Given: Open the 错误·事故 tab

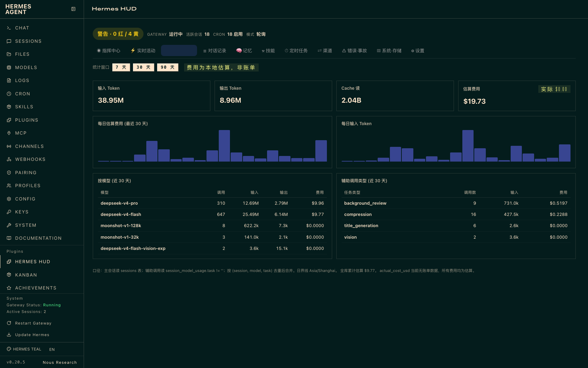Looking at the screenshot, I should point(355,51).
